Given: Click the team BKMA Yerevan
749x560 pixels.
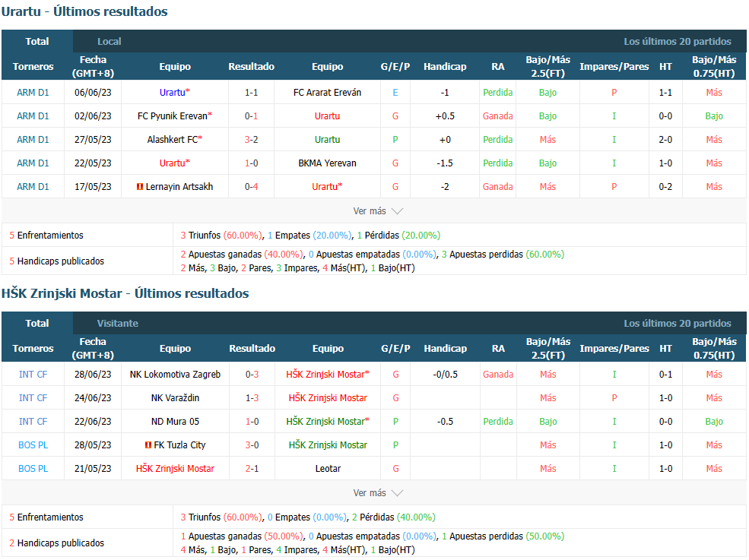Looking at the screenshot, I should click(327, 163).
